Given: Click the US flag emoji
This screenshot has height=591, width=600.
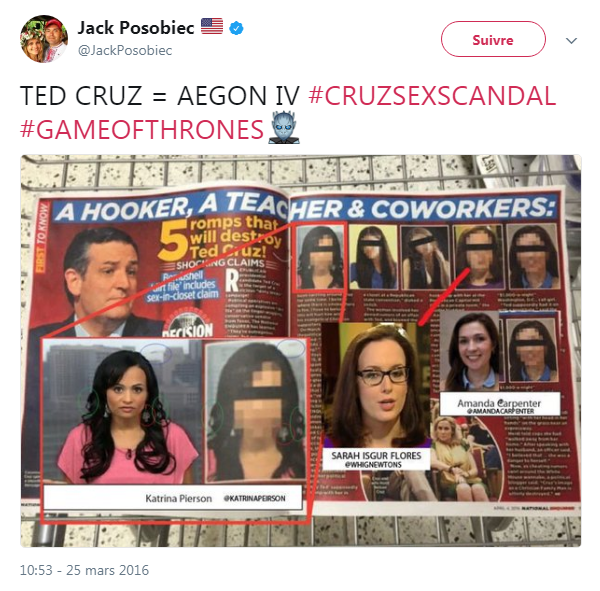Looking at the screenshot, I should click(x=212, y=26).
